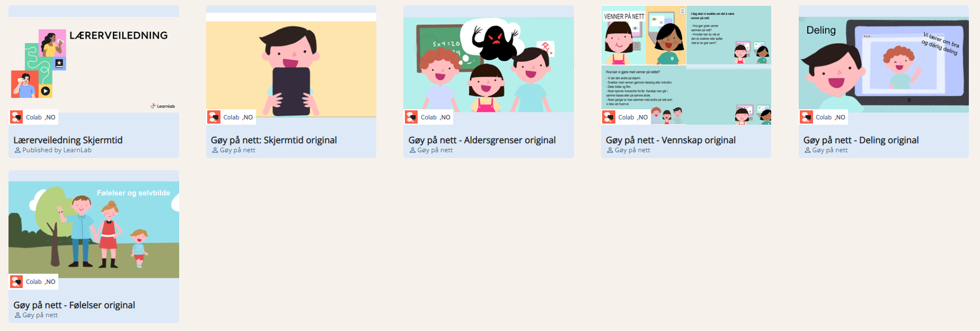This screenshot has width=980, height=331.
Task: Click the Colab icon on Vennskap original card
Action: (609, 117)
